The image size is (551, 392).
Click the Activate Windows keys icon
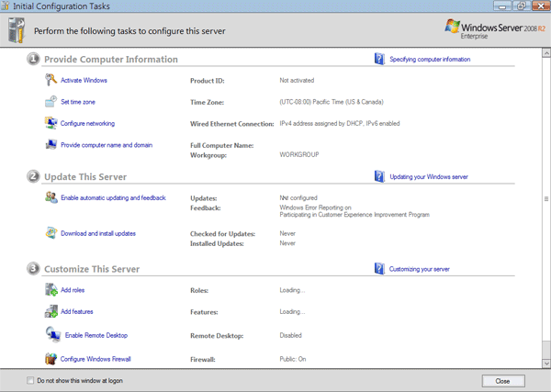click(x=51, y=80)
